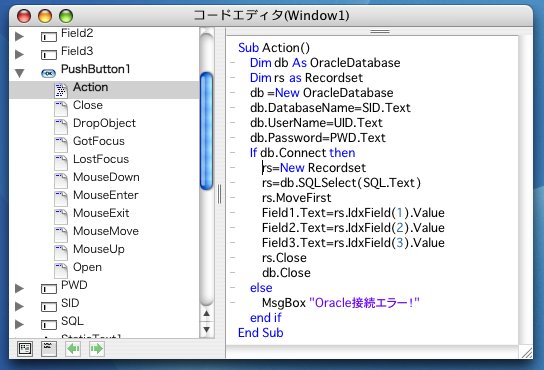Click the horizontal split handle above code
This screenshot has height=370, width=544.
pos(380,32)
